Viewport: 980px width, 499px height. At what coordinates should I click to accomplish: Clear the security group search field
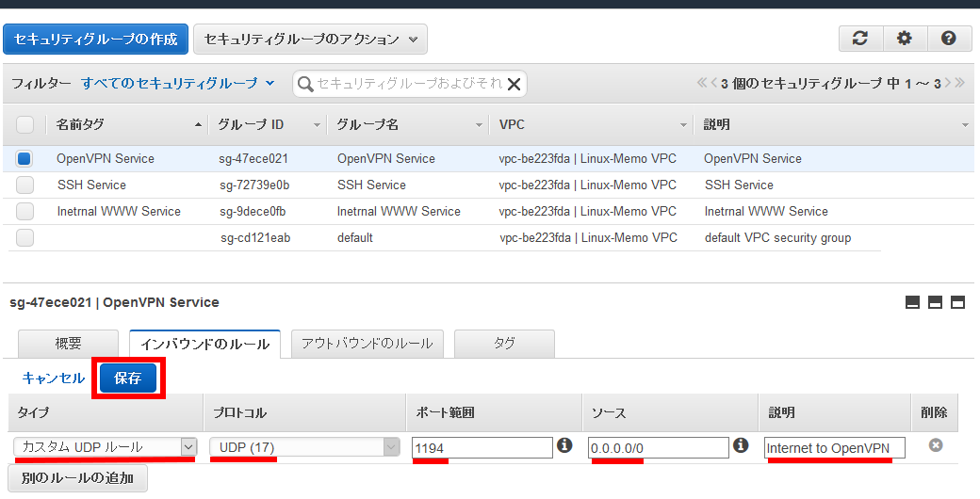[514, 85]
